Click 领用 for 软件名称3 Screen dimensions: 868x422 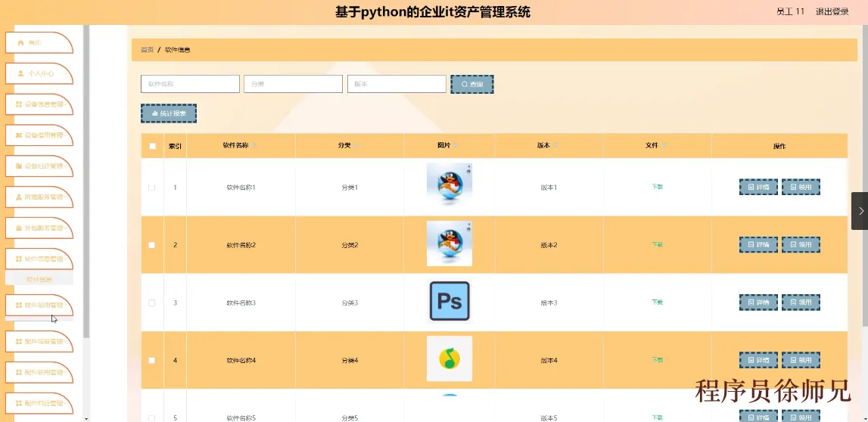pyautogui.click(x=801, y=303)
